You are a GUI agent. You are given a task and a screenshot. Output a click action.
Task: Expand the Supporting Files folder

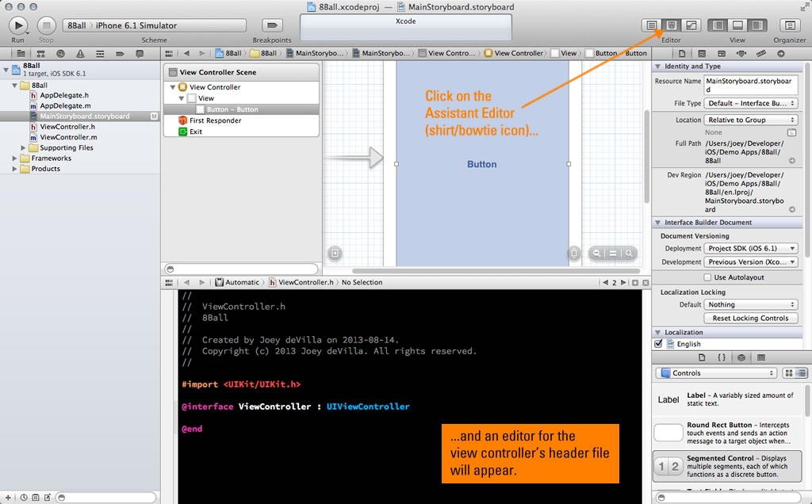click(x=23, y=148)
